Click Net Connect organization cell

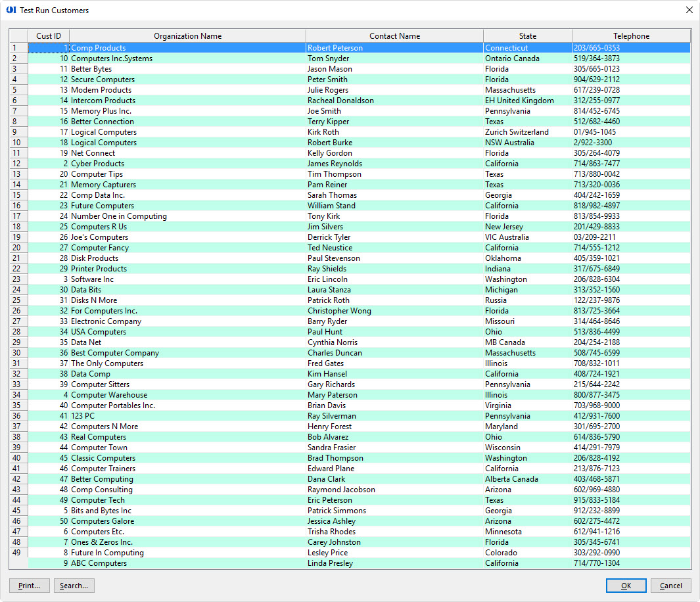pyautogui.click(x=187, y=153)
